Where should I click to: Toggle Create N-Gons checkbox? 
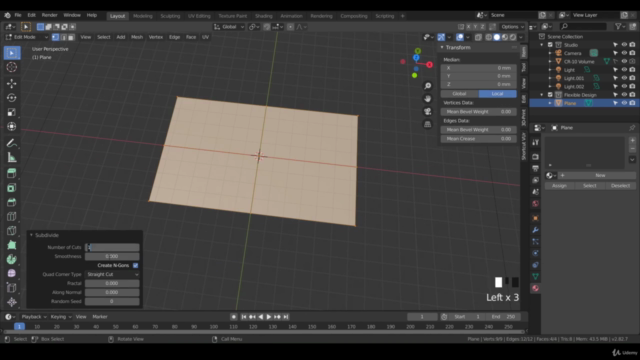pyautogui.click(x=136, y=265)
